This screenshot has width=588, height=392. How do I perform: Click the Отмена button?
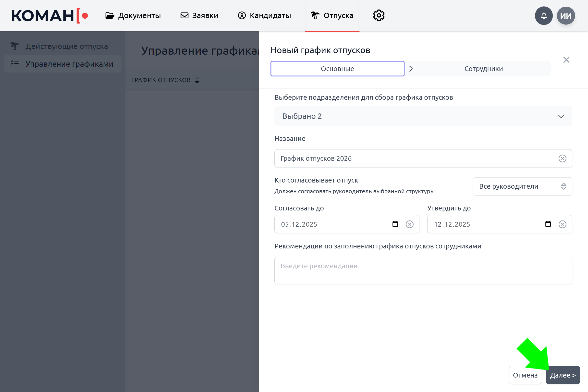click(x=525, y=375)
